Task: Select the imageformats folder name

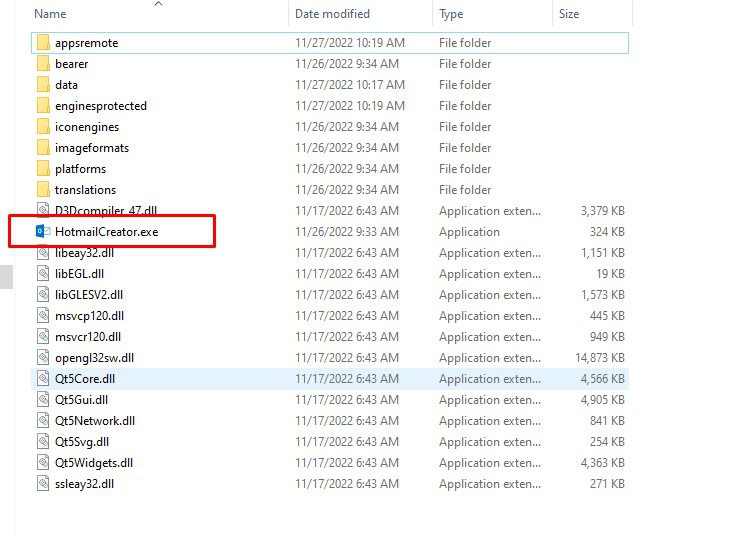Action: (92, 148)
